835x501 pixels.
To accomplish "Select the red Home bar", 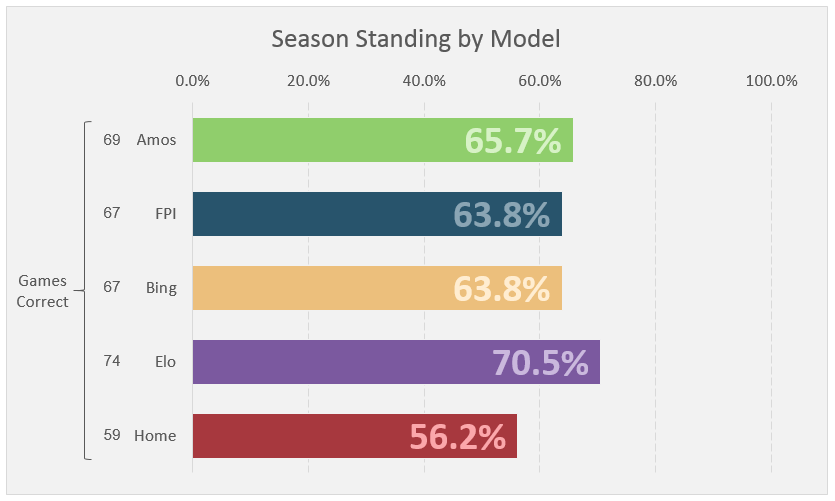I will click(355, 436).
